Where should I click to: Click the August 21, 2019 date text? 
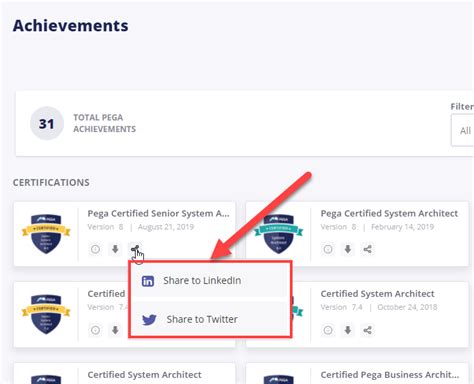pos(166,227)
